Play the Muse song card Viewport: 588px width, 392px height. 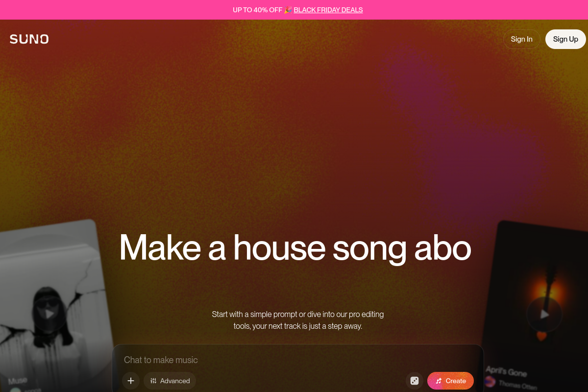pos(49,314)
